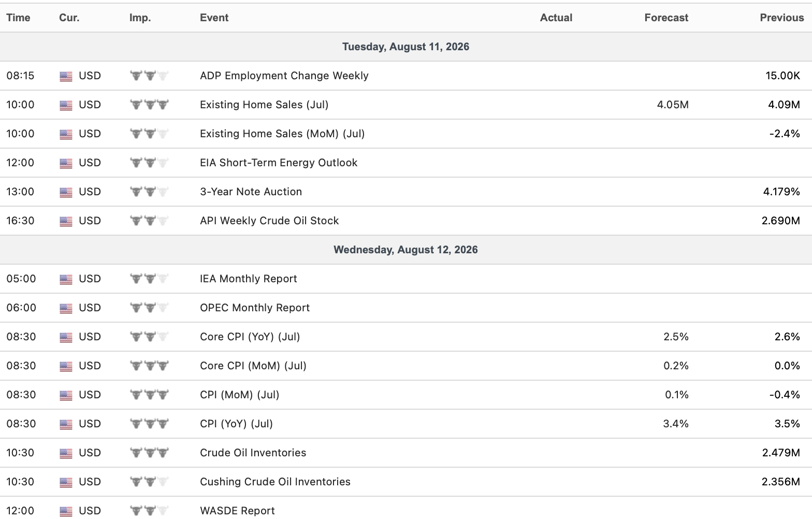The width and height of the screenshot is (812, 519).
Task: Click the Wednesday, August 12, 2026 date row
Action: click(x=406, y=250)
